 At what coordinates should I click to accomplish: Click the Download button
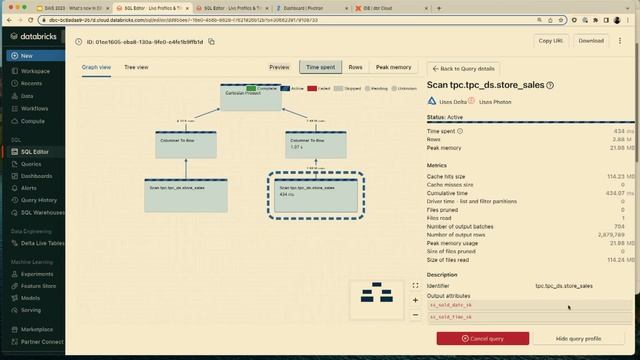(591, 41)
